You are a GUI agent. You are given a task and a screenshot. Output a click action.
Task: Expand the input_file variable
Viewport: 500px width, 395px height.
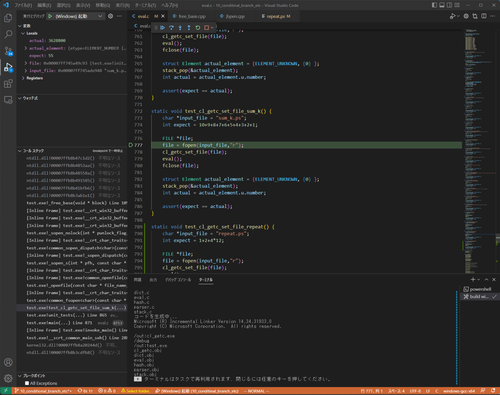click(26, 71)
